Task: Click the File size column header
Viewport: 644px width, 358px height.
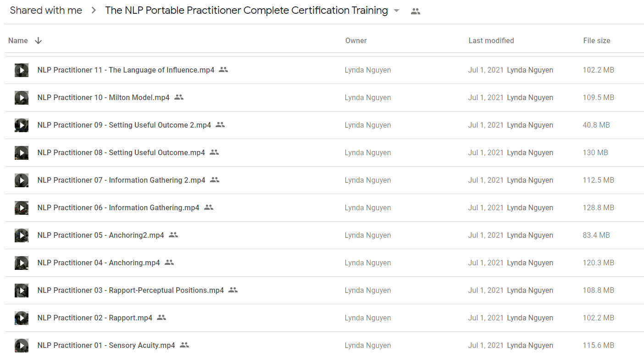Action: tap(597, 40)
